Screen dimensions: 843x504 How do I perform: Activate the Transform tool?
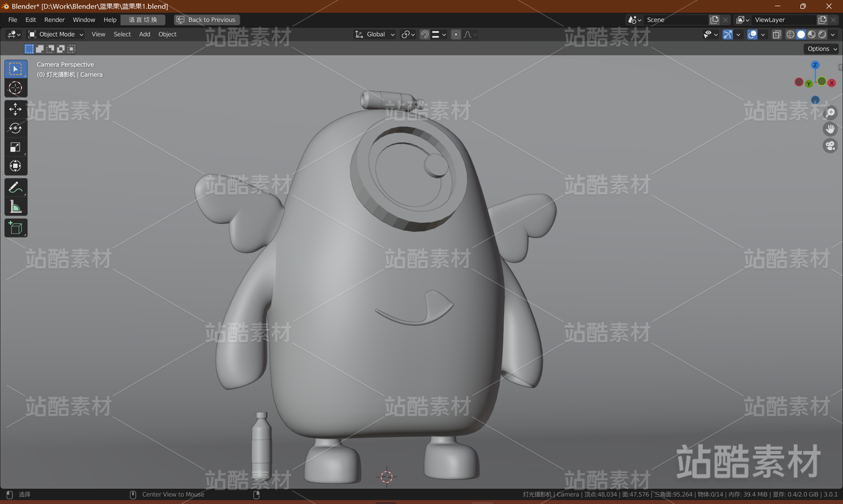pyautogui.click(x=16, y=166)
